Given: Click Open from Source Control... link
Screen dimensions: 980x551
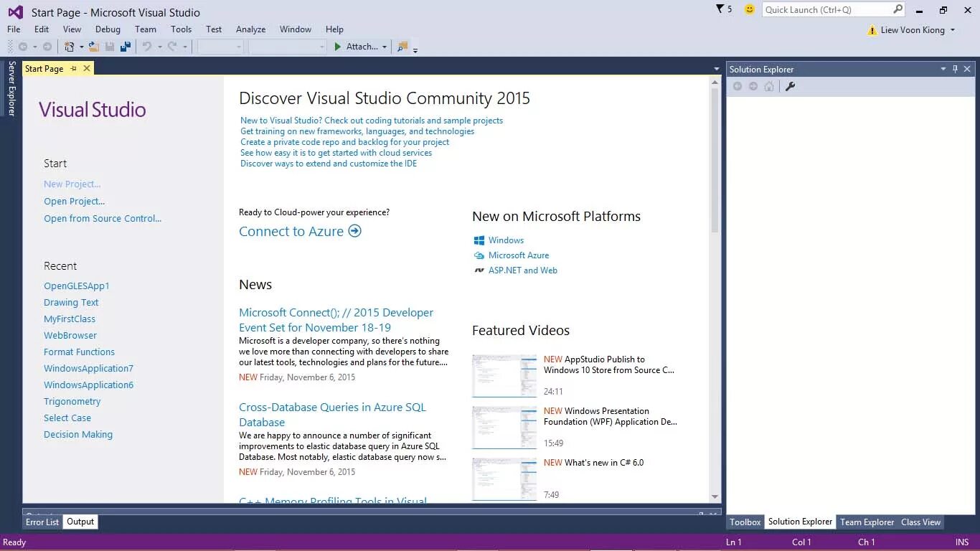Looking at the screenshot, I should (103, 219).
